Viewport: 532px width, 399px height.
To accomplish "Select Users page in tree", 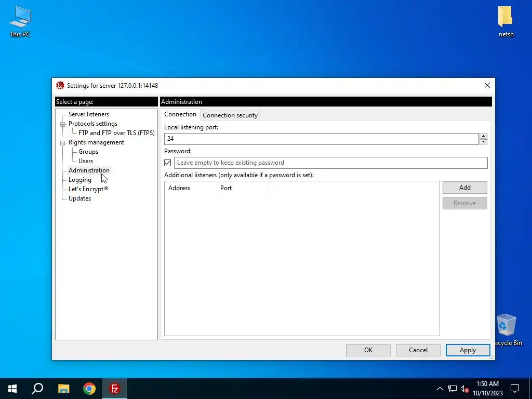I will click(x=86, y=161).
